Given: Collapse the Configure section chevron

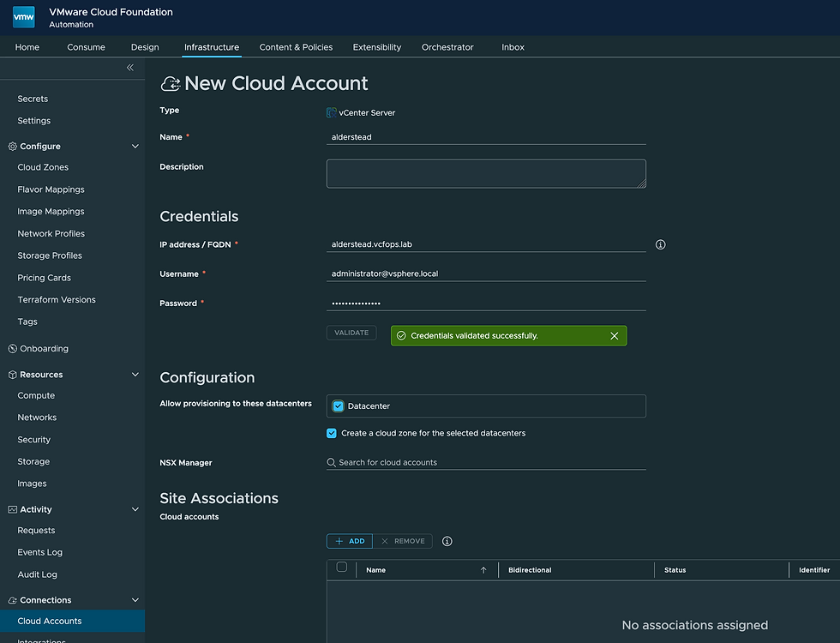Looking at the screenshot, I should point(135,147).
